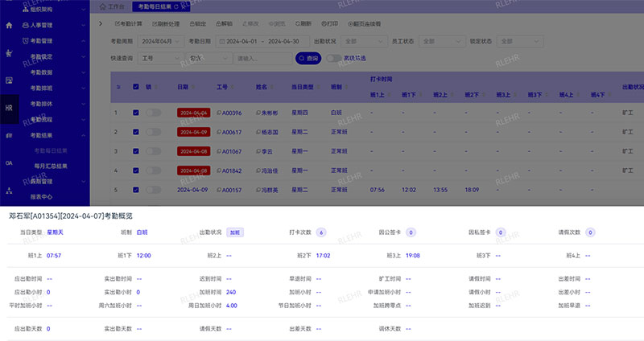Click the 打印 print toolbar item
Screen dimensions: 644x341
click(x=330, y=24)
